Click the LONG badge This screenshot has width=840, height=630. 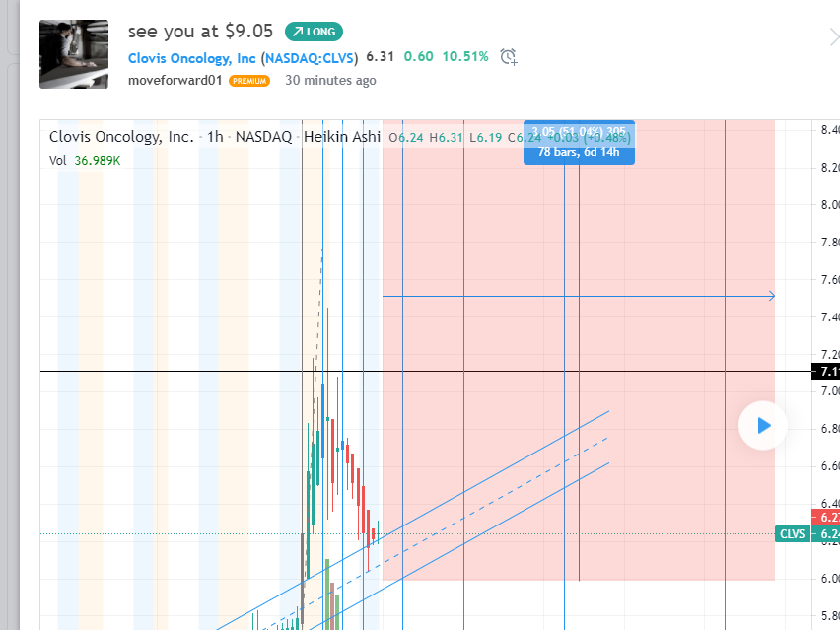click(x=314, y=32)
